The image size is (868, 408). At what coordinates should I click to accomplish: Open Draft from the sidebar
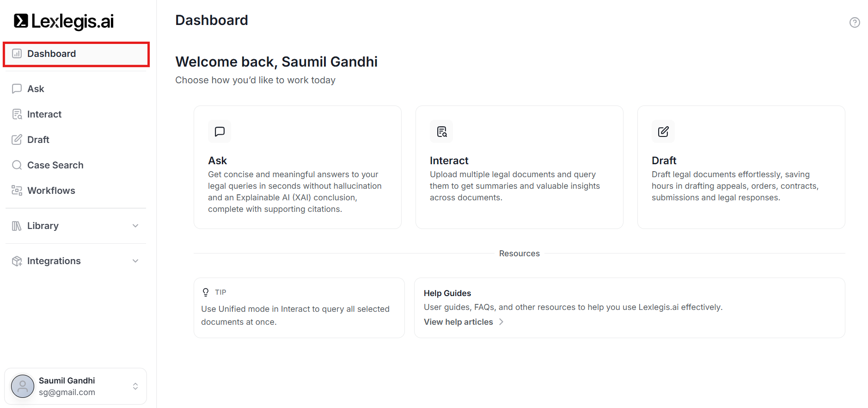tap(38, 140)
